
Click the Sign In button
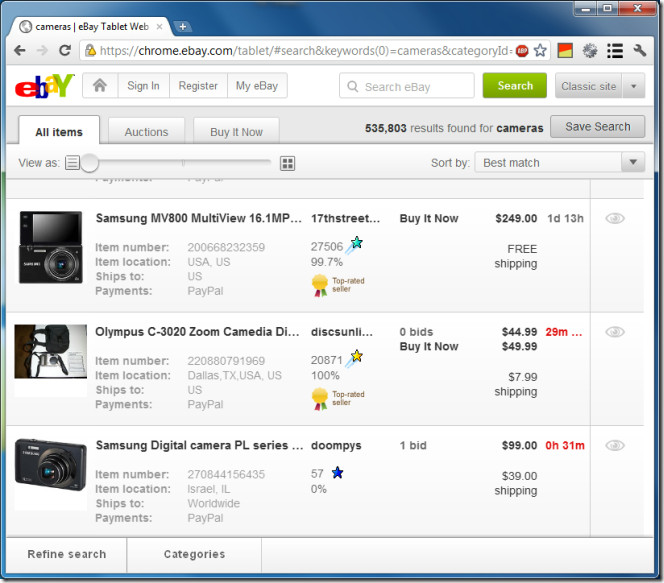tap(144, 86)
